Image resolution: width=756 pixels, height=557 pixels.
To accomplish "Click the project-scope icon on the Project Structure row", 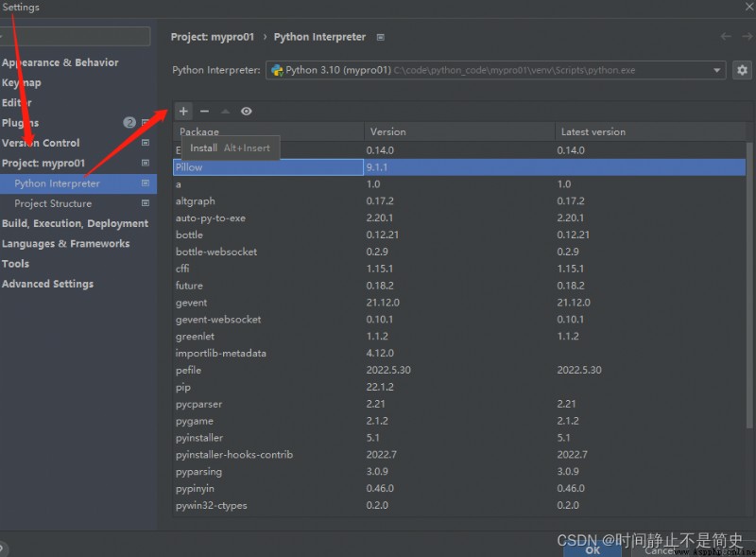I will click(146, 203).
